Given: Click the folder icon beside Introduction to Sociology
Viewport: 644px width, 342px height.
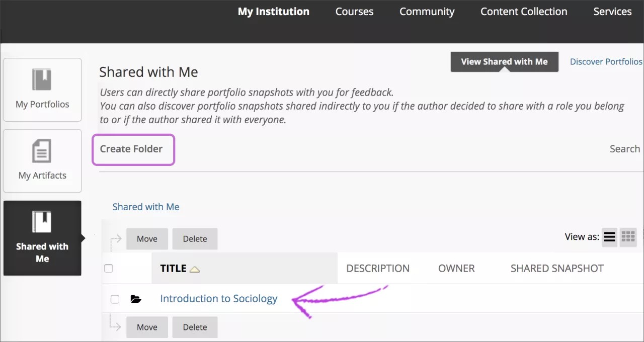Looking at the screenshot, I should [136, 299].
